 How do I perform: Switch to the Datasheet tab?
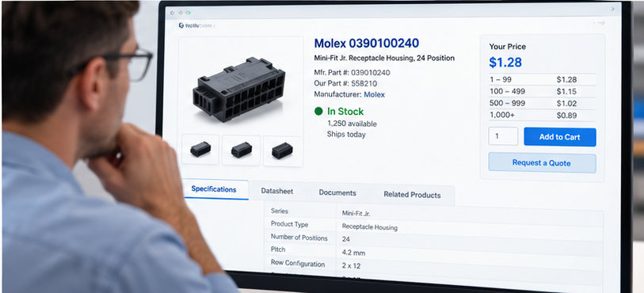tap(277, 191)
